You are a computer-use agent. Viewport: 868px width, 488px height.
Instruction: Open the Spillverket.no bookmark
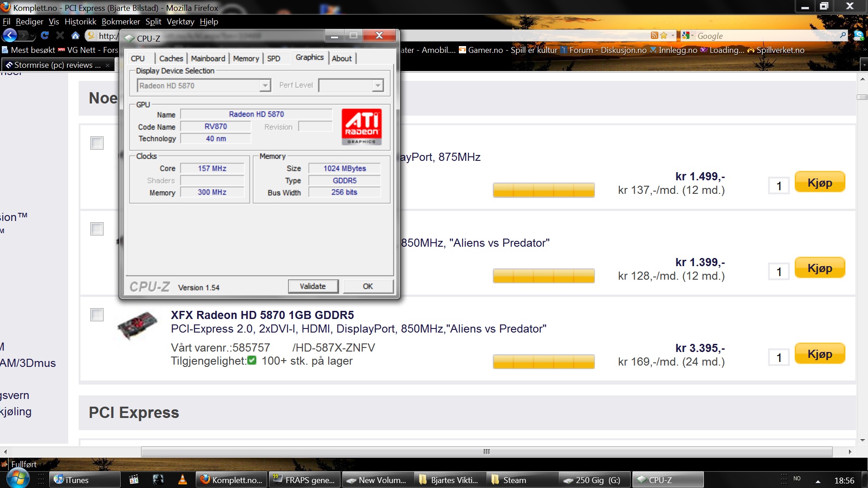(x=776, y=50)
